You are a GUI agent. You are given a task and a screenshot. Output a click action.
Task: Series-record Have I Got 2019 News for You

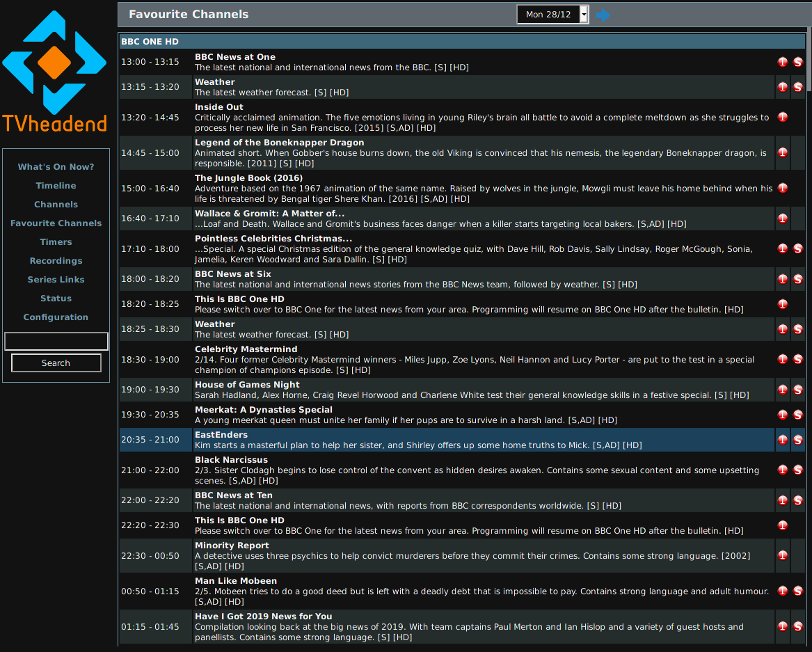pos(798,627)
